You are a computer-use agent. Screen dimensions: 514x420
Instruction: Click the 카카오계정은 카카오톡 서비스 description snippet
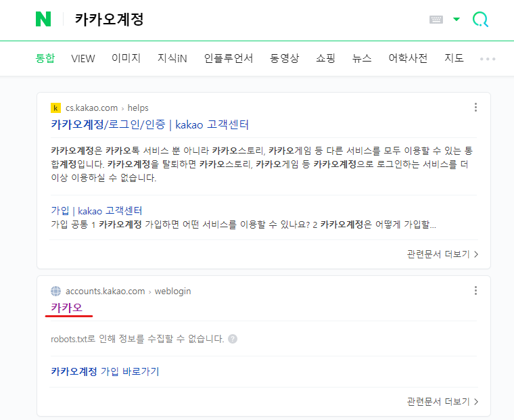(x=262, y=164)
